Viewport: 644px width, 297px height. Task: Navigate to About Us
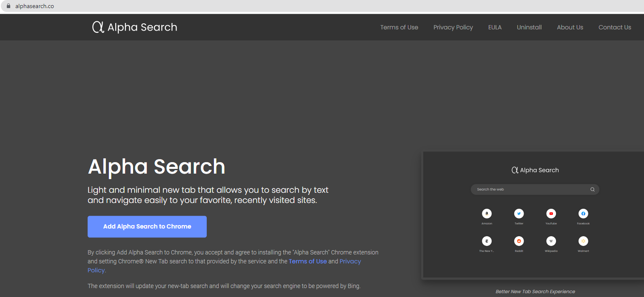coord(570,27)
